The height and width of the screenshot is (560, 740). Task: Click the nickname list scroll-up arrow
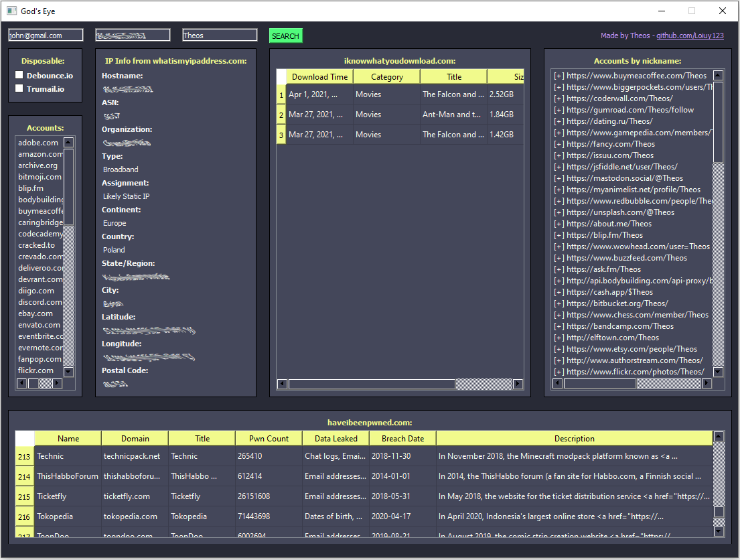click(719, 75)
